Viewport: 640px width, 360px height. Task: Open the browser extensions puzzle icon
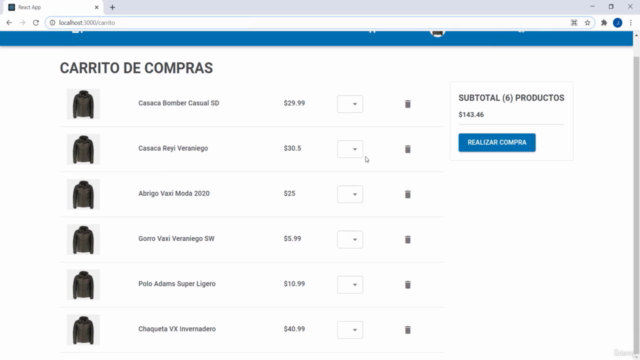[x=604, y=23]
